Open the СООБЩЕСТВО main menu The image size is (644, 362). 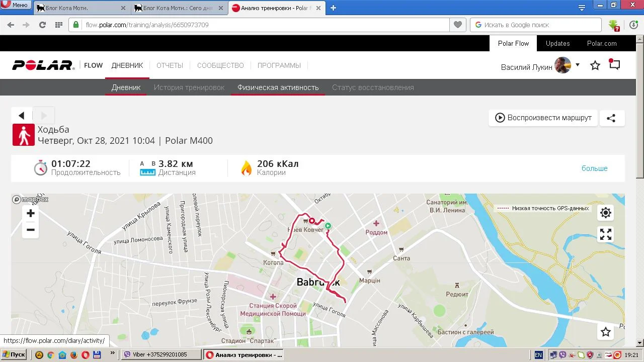[220, 65]
